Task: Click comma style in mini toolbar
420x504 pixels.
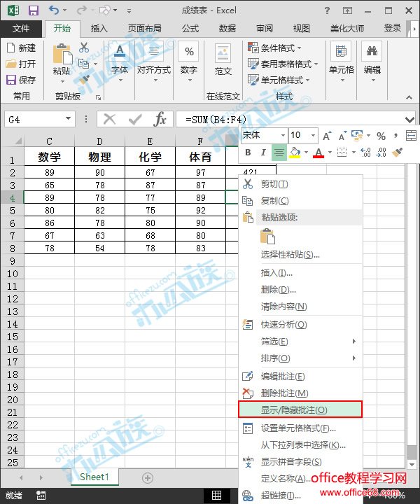Action: point(396,136)
